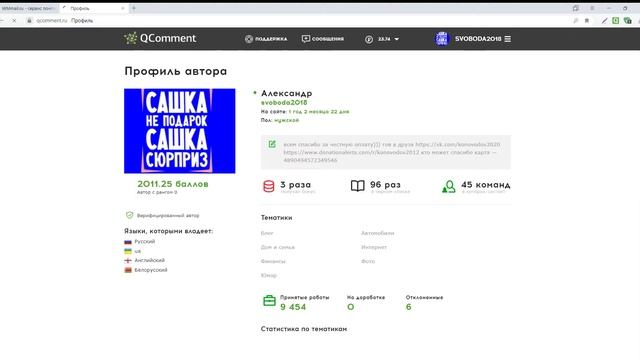640x360 pixels.
Task: Click the verified author shield icon
Action: click(129, 215)
